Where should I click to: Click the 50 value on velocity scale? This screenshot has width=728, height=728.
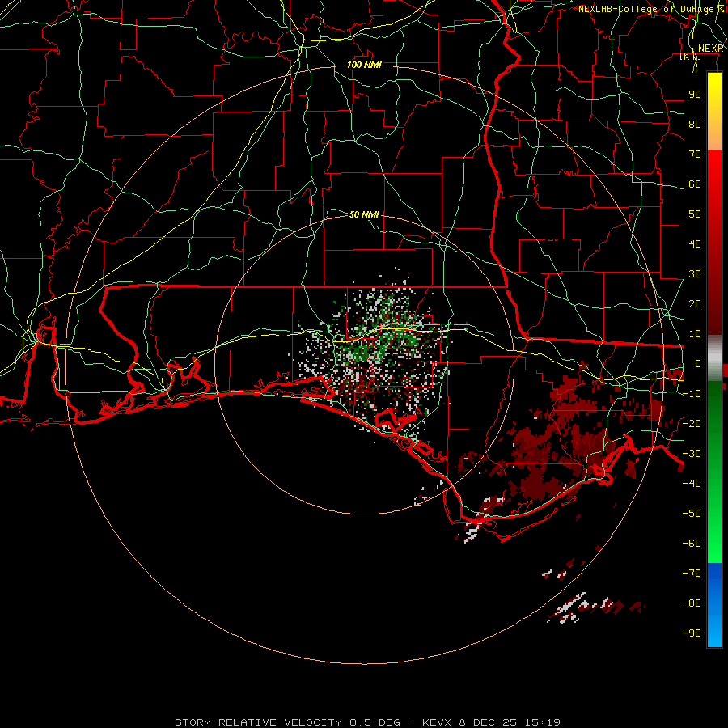[x=695, y=214]
